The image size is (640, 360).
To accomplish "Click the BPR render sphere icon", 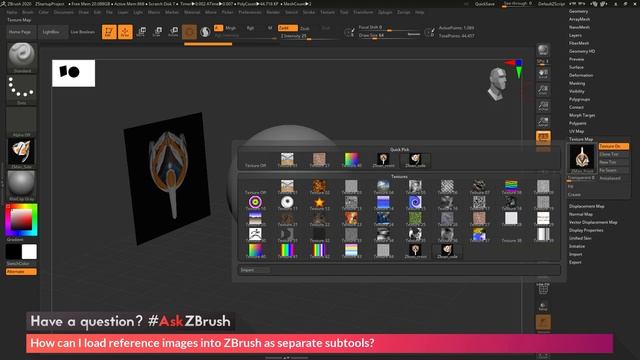I will click(543, 51).
